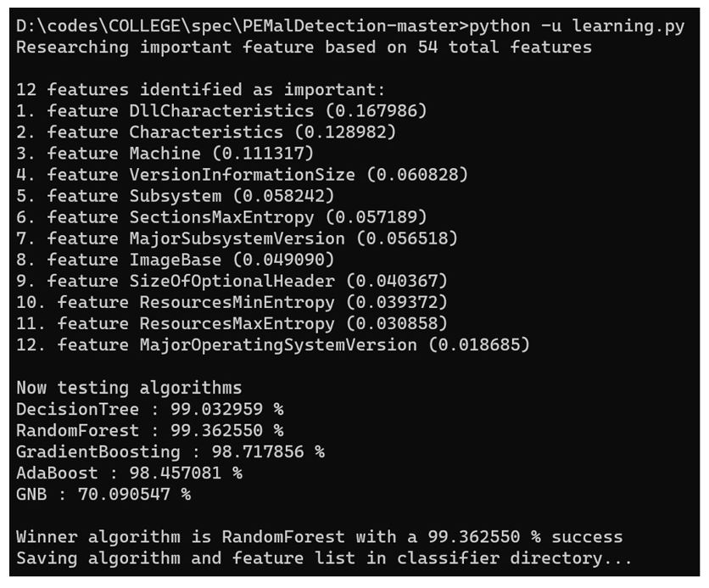Viewport: 709px width, 588px height.
Task: Click the Machine feature importance line
Action: click(x=165, y=154)
